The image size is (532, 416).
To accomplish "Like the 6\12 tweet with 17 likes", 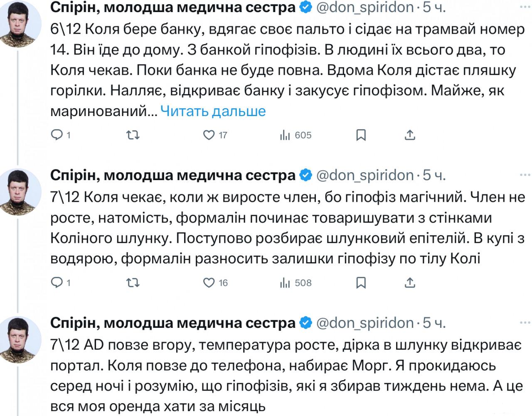I will 209,135.
